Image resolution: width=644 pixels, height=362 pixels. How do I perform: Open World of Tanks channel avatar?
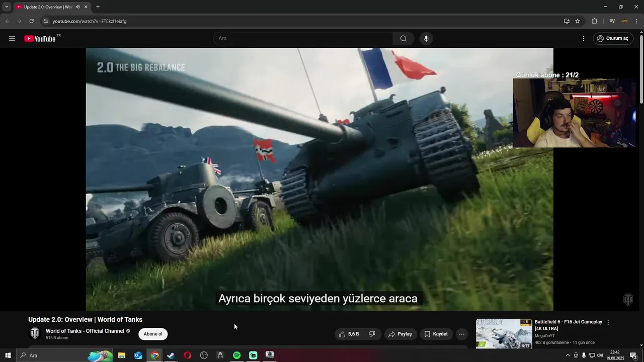point(35,334)
